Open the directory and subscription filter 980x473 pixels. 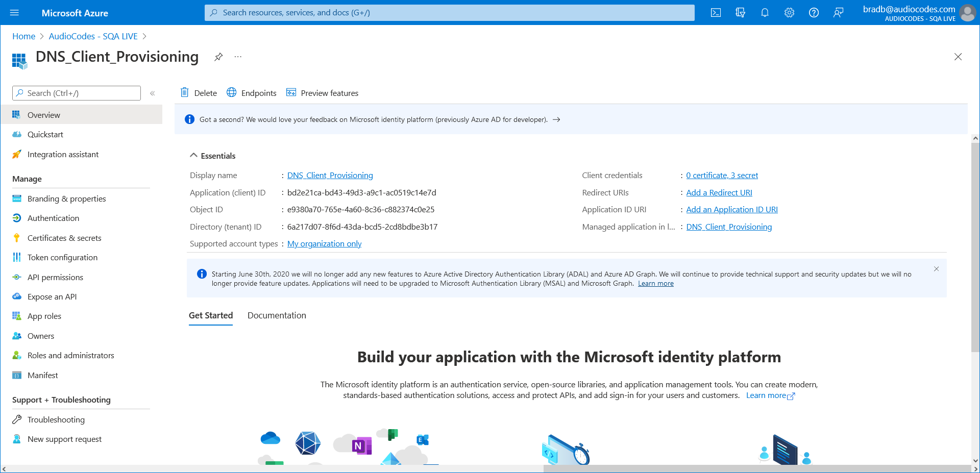[740, 12]
